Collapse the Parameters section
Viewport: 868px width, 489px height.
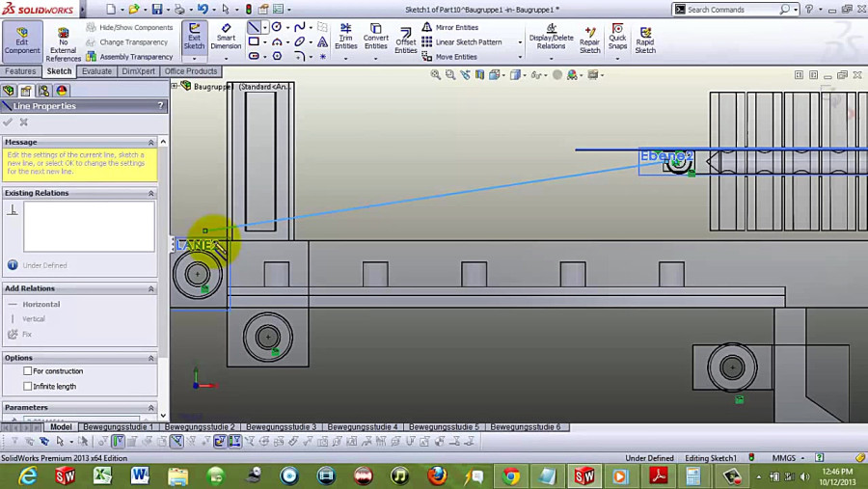[150, 408]
